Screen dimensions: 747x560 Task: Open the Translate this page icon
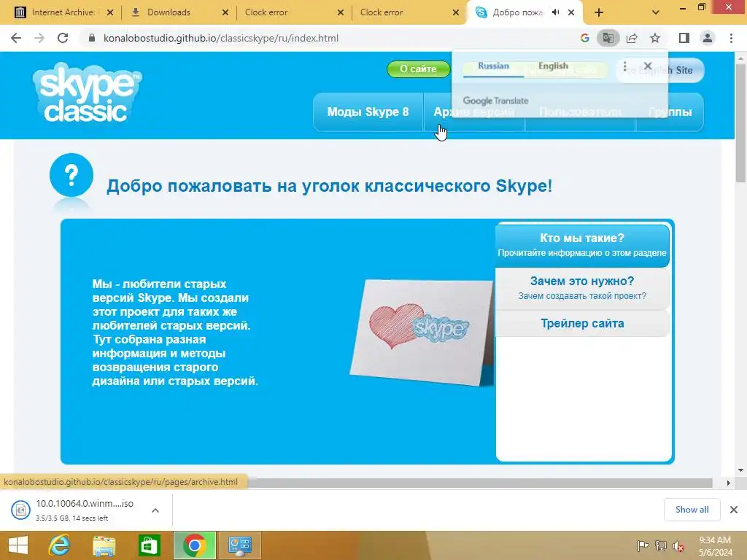[608, 38]
